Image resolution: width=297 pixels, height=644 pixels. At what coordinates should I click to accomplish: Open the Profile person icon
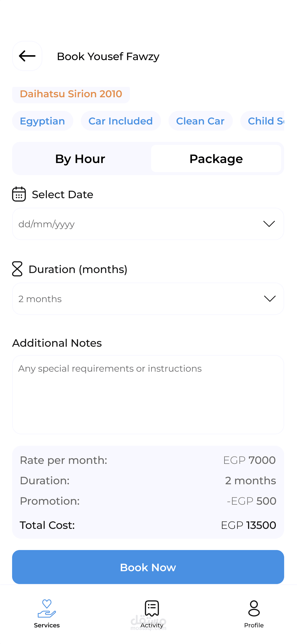[254, 608]
